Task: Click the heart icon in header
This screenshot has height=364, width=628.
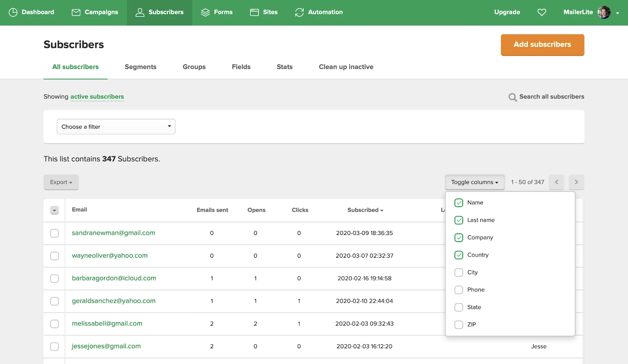Action: coord(542,13)
